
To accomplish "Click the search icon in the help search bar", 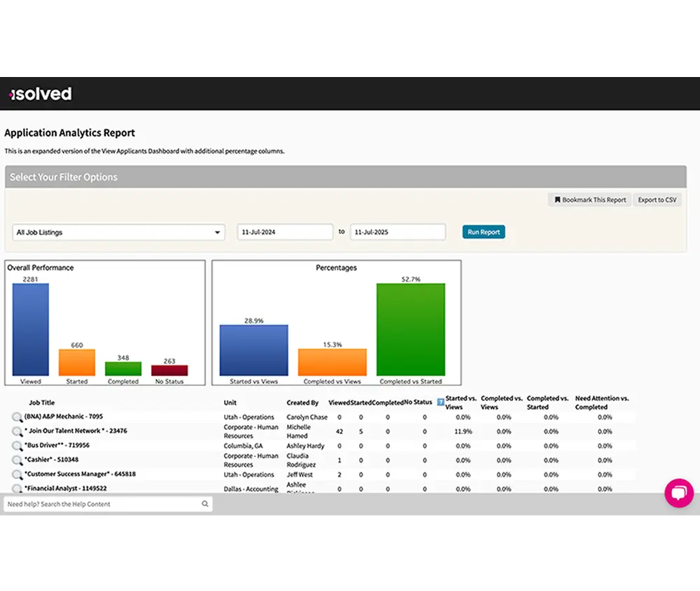I will click(x=204, y=503).
